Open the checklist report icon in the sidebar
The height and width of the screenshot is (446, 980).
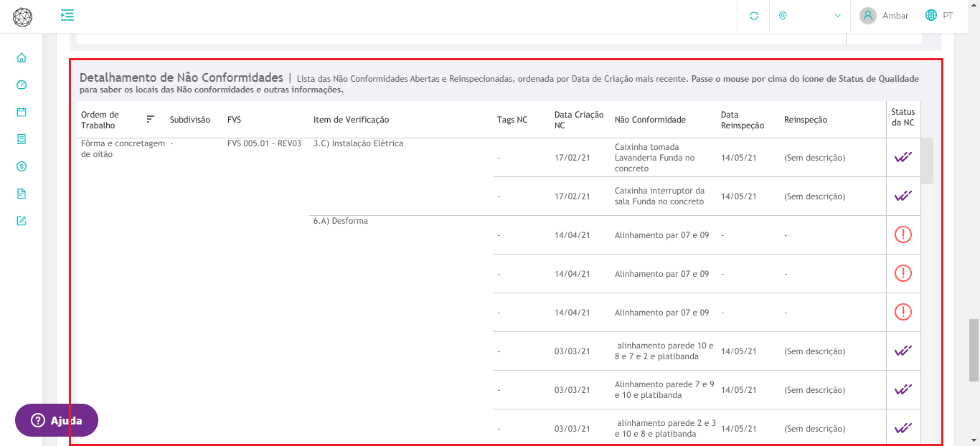(22, 139)
